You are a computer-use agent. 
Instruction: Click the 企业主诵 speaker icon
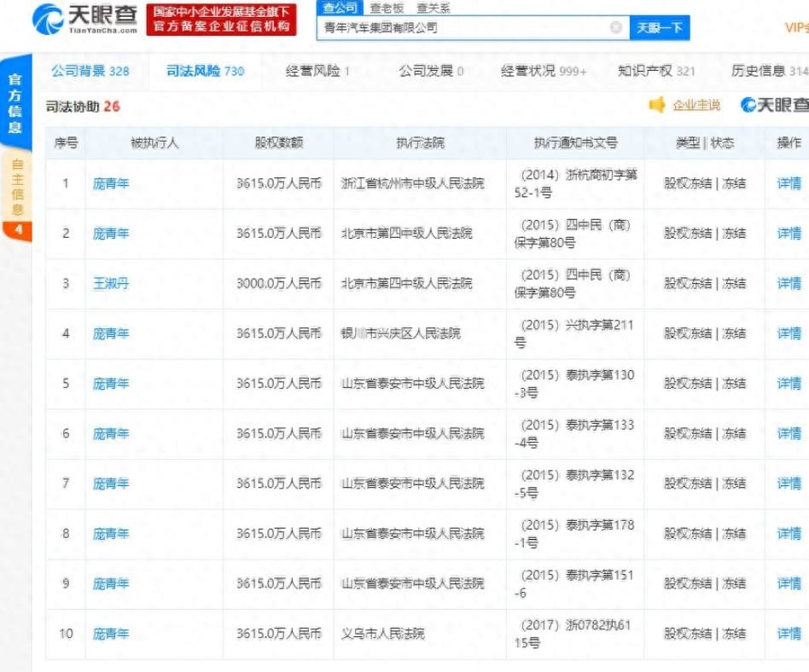click(656, 105)
